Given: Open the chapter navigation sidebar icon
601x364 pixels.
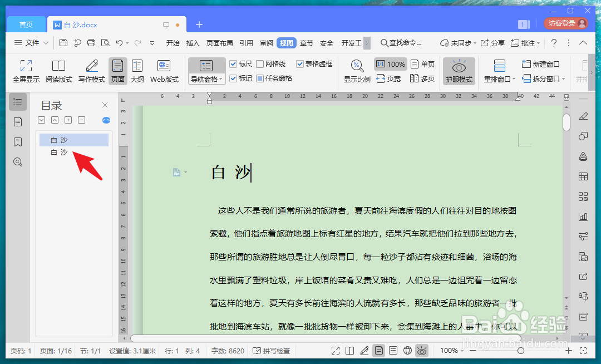Looking at the screenshot, I should [18, 122].
